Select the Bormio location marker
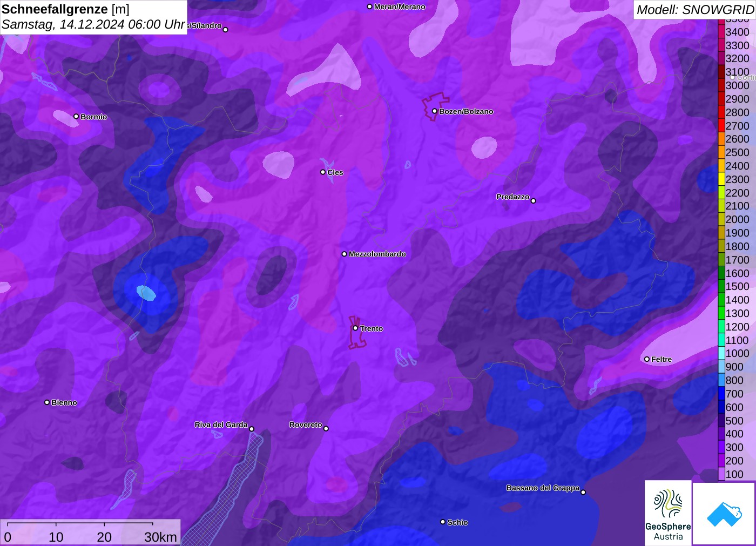Screen dimensions: 756x546 [76, 116]
